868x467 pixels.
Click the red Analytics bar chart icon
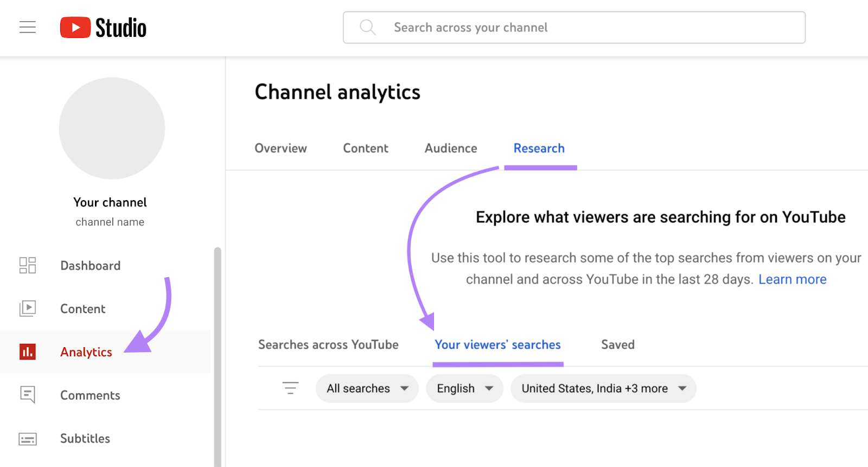[28, 352]
